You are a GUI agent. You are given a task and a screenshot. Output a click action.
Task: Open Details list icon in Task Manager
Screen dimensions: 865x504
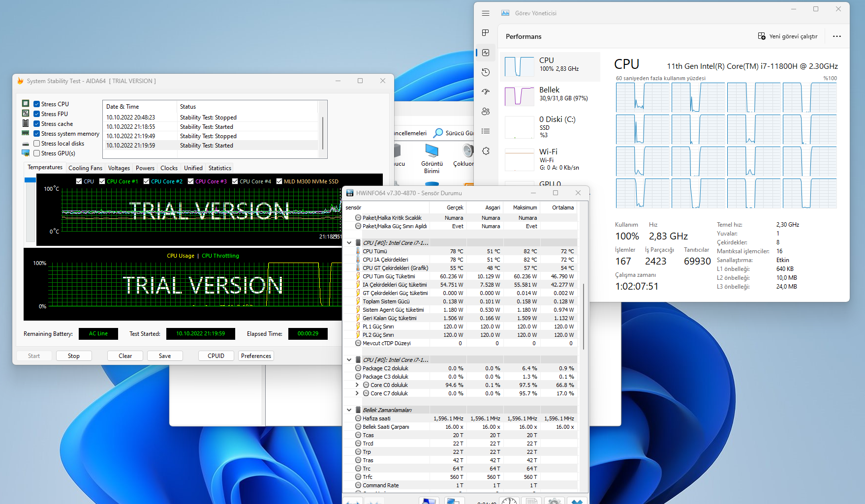point(486,131)
